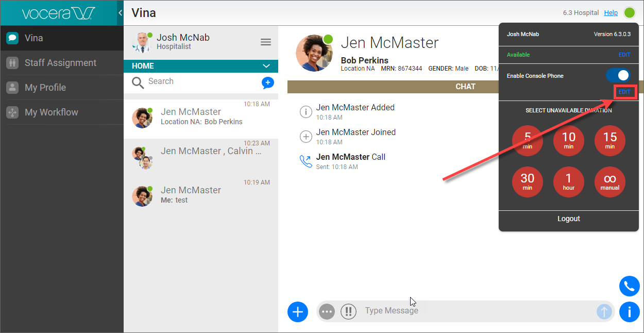The image size is (644, 333).
Task: Click the send message arrow icon
Action: (x=604, y=311)
